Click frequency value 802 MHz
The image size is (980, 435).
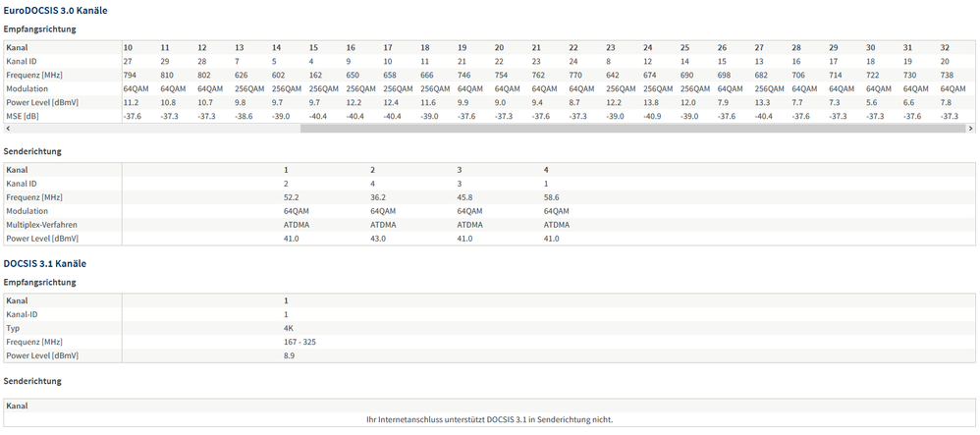pos(203,75)
